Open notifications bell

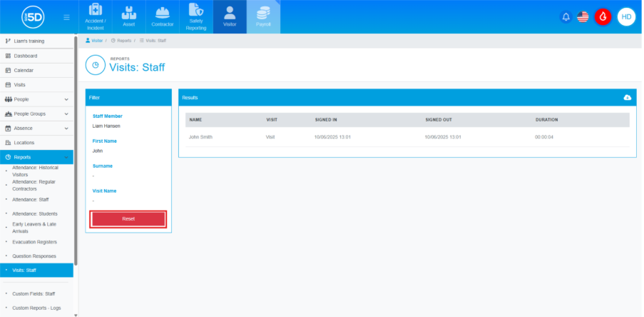566,17
